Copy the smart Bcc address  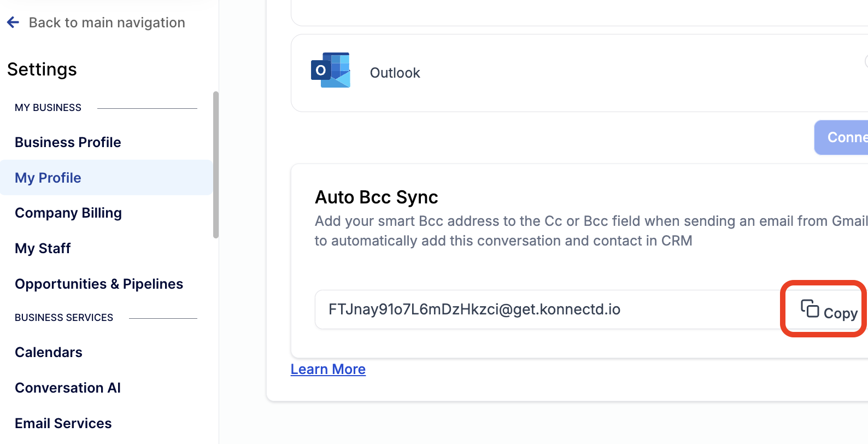point(829,311)
